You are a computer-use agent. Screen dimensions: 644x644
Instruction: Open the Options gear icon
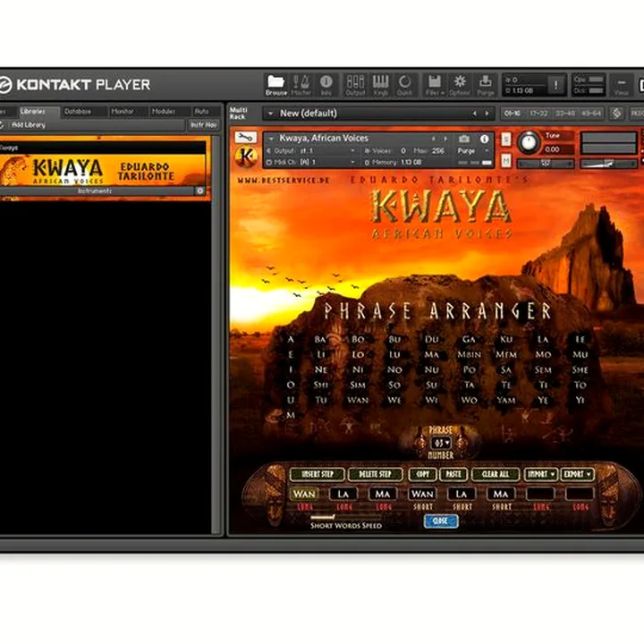[x=460, y=85]
